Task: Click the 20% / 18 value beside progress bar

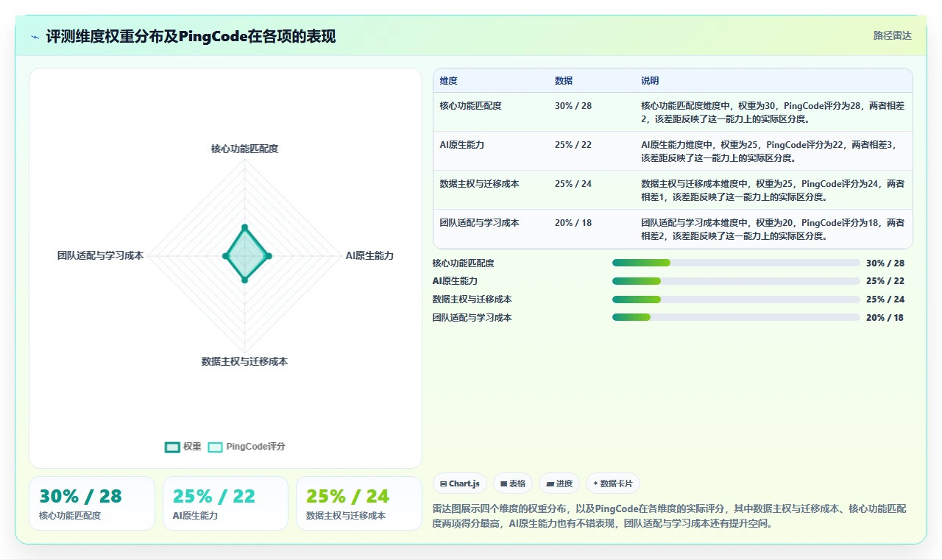Action: click(885, 317)
